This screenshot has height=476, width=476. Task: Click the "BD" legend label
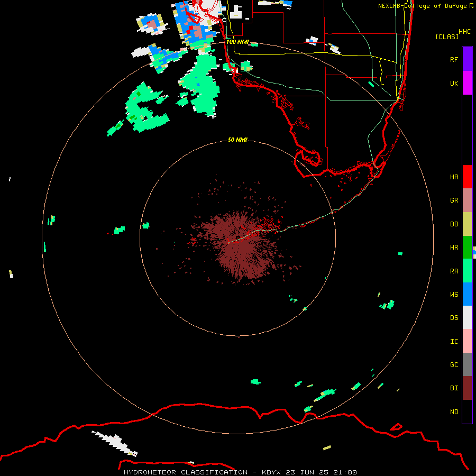[x=454, y=224]
